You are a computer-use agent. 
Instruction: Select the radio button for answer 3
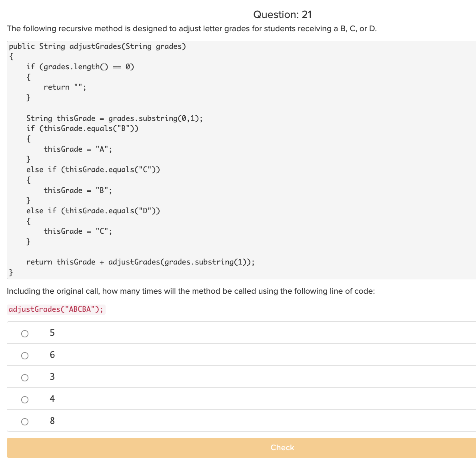(x=25, y=377)
